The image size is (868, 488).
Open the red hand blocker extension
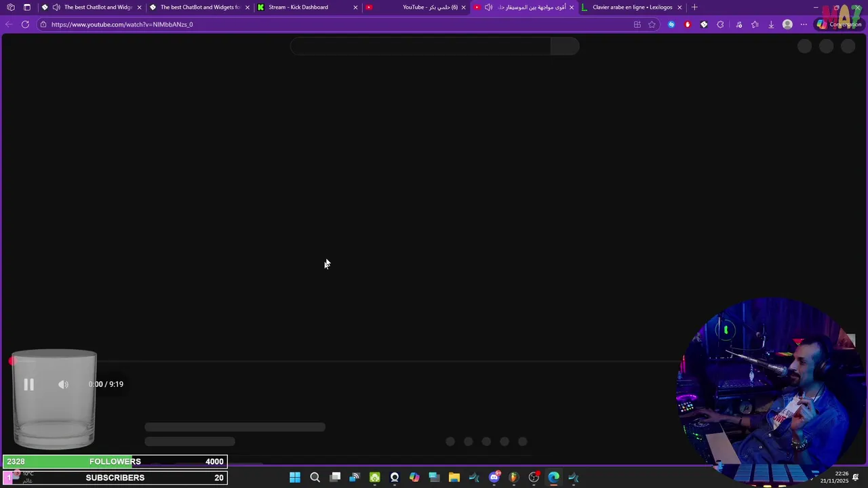[688, 24]
